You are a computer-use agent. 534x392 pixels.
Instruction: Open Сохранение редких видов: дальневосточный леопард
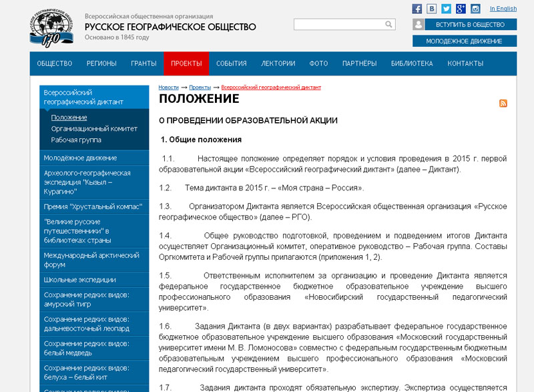[x=94, y=324]
